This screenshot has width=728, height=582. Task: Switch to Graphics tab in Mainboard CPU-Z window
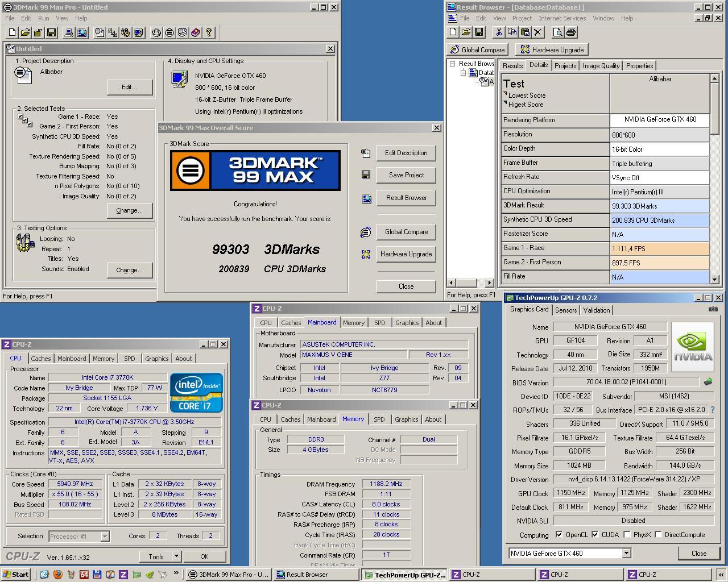[x=407, y=323]
